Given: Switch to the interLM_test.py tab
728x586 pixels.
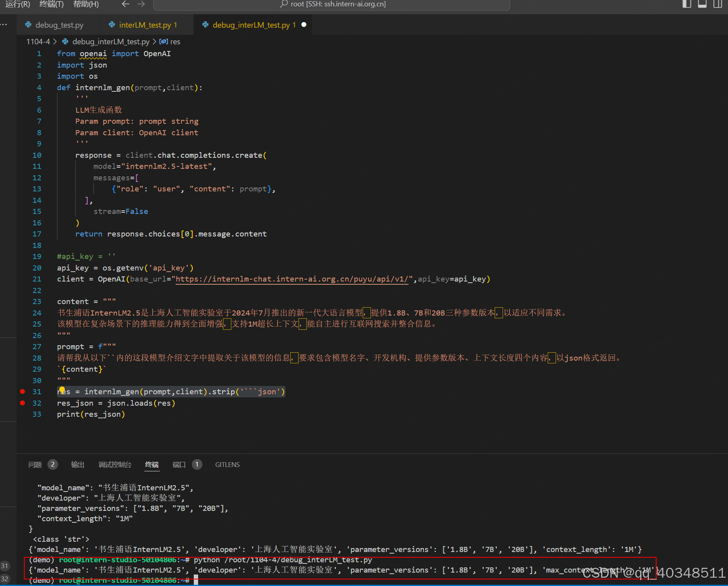Looking at the screenshot, I should [x=147, y=25].
